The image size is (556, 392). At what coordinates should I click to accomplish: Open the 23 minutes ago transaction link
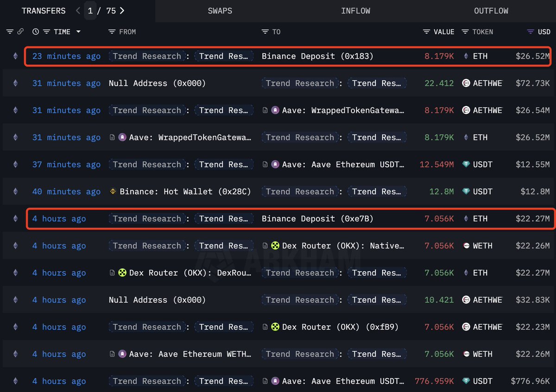66,56
